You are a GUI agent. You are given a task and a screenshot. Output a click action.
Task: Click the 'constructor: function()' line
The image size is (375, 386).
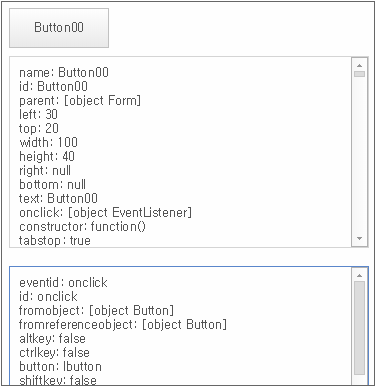[83, 226]
